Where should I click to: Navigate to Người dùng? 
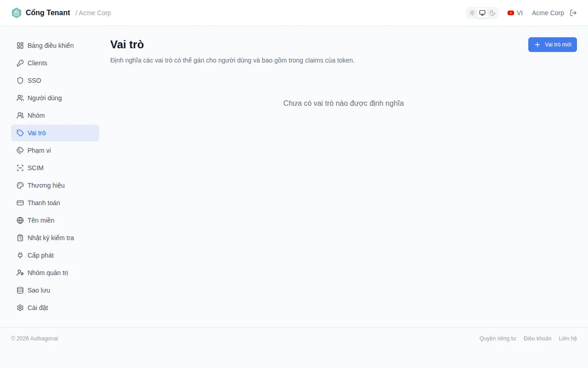(55, 98)
